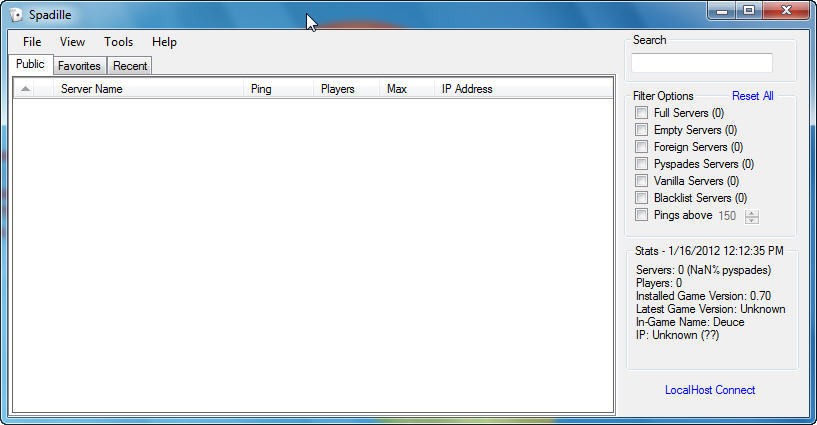Click 'Servers: 0 (NaN% pyspades)' text

click(x=703, y=270)
